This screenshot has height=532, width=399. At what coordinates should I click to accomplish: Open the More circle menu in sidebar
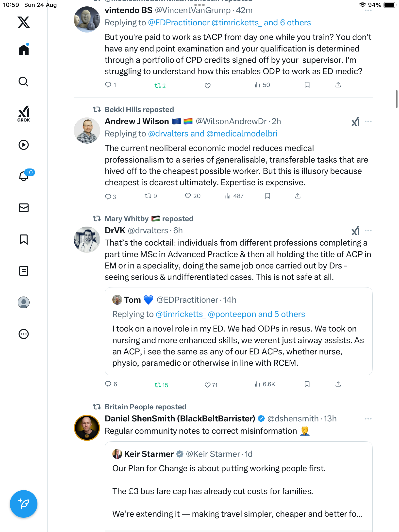click(x=24, y=334)
